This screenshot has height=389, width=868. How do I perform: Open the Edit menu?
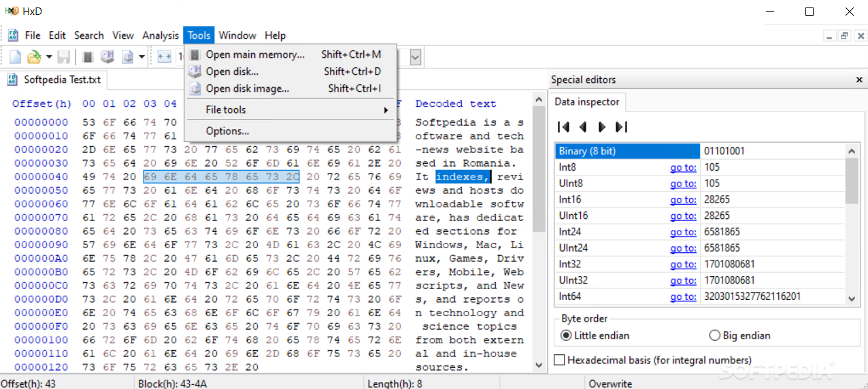click(57, 35)
